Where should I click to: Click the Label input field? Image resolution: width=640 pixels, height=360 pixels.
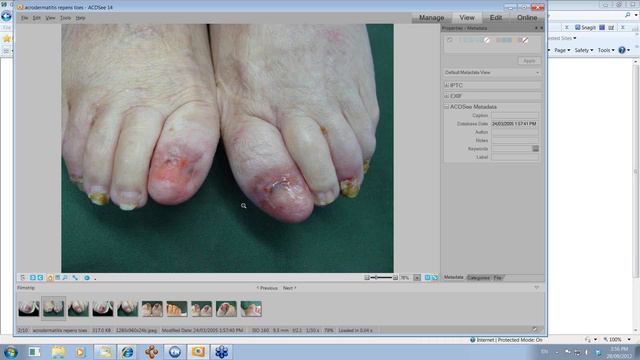pos(515,157)
